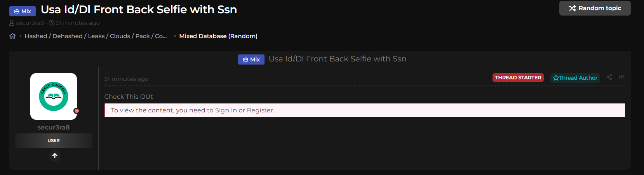The image size is (644, 175).
Task: Click the blue Mix badge beside the page title
Action: (x=23, y=11)
